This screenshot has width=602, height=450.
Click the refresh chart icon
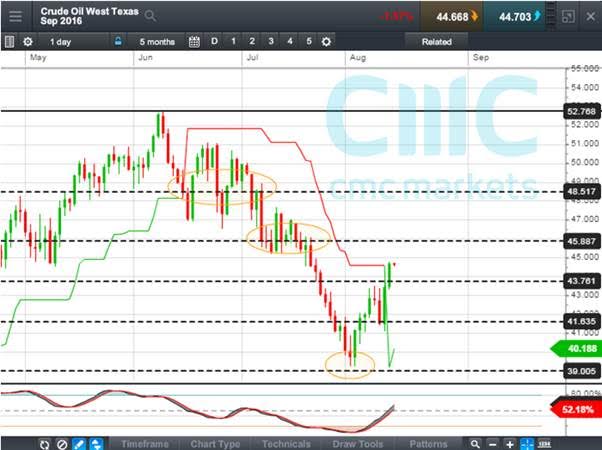tap(45, 444)
